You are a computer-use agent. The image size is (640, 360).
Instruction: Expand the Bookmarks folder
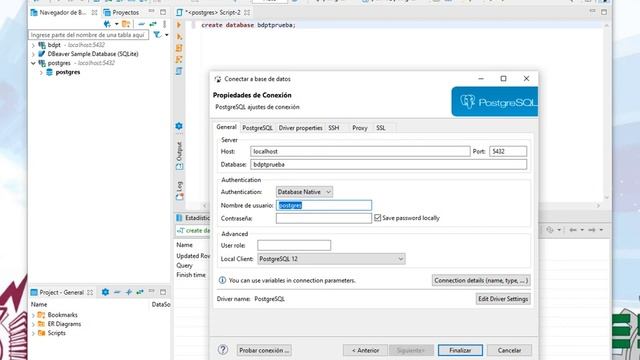[x=33, y=315]
